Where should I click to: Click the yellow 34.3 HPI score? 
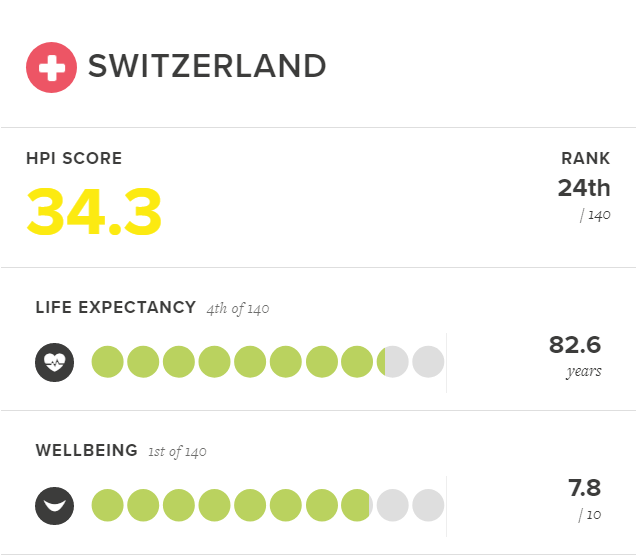(x=94, y=211)
